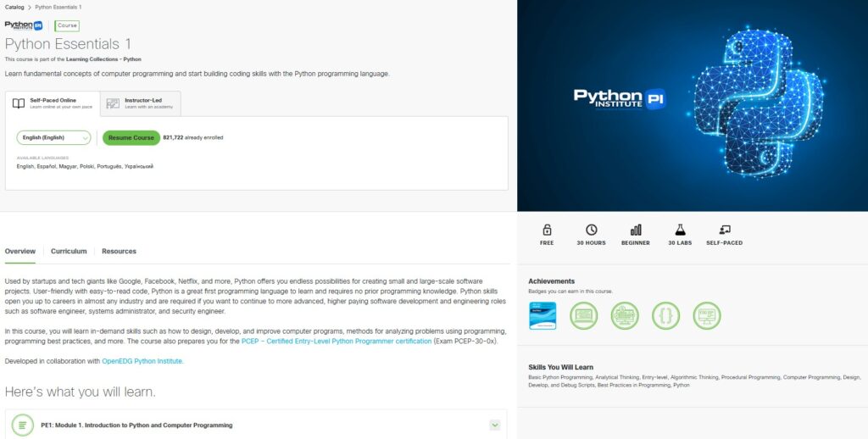Open the keyboard-style achievement badge in middle
868x439 pixels.
[x=625, y=315]
